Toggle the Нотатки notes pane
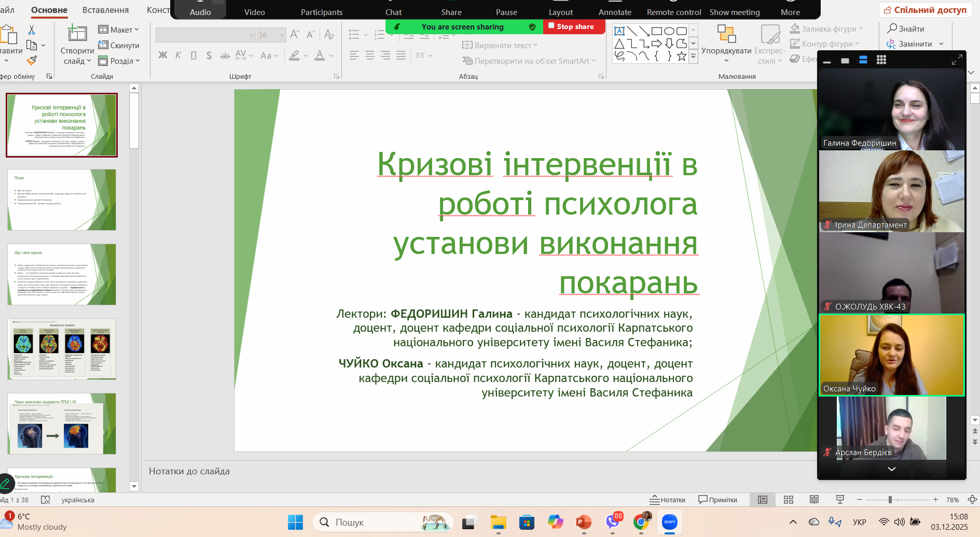The width and height of the screenshot is (980, 537). click(668, 500)
